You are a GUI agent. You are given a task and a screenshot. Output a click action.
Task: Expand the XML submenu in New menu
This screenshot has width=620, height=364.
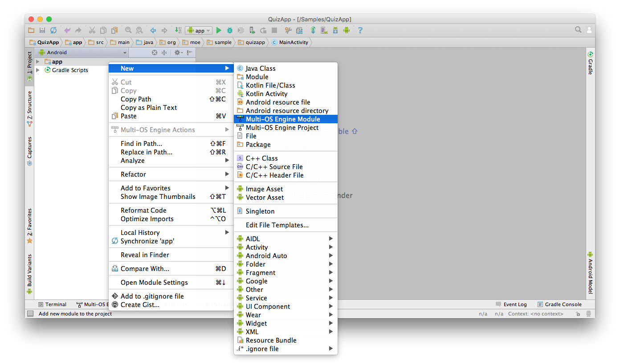(x=286, y=332)
